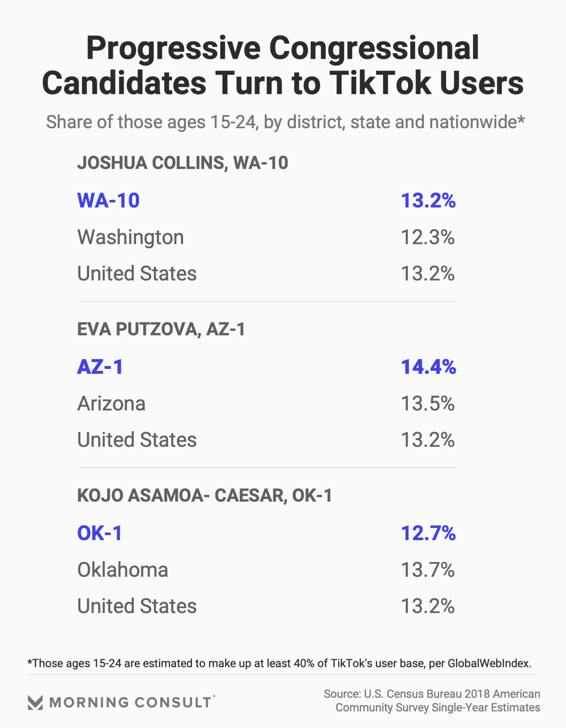
Task: Select the blue "AZ-1" district label
Action: (x=100, y=367)
